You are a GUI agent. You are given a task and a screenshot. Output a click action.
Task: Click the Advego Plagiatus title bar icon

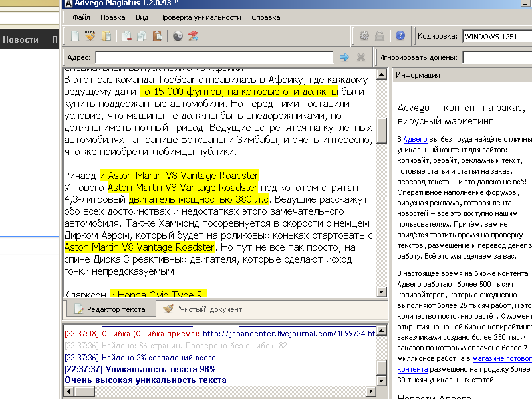coord(68,3)
